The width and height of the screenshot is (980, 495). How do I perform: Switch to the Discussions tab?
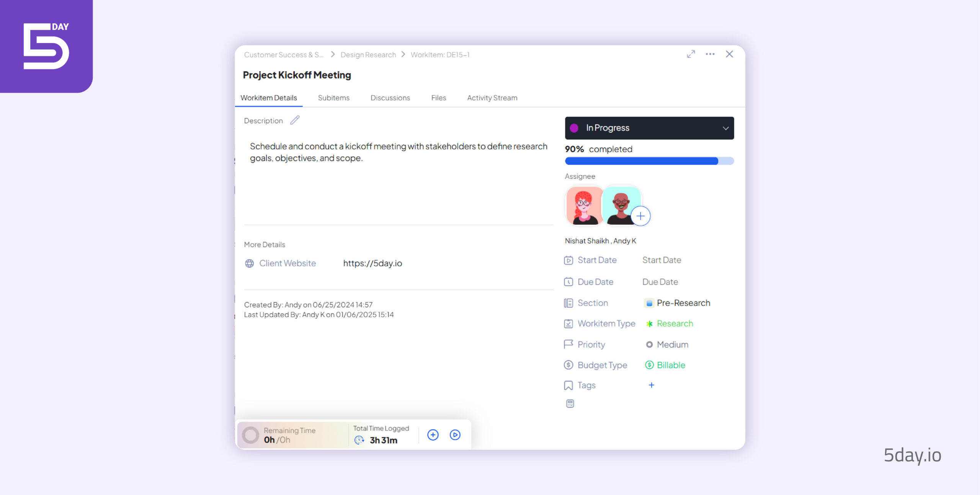[x=390, y=97]
